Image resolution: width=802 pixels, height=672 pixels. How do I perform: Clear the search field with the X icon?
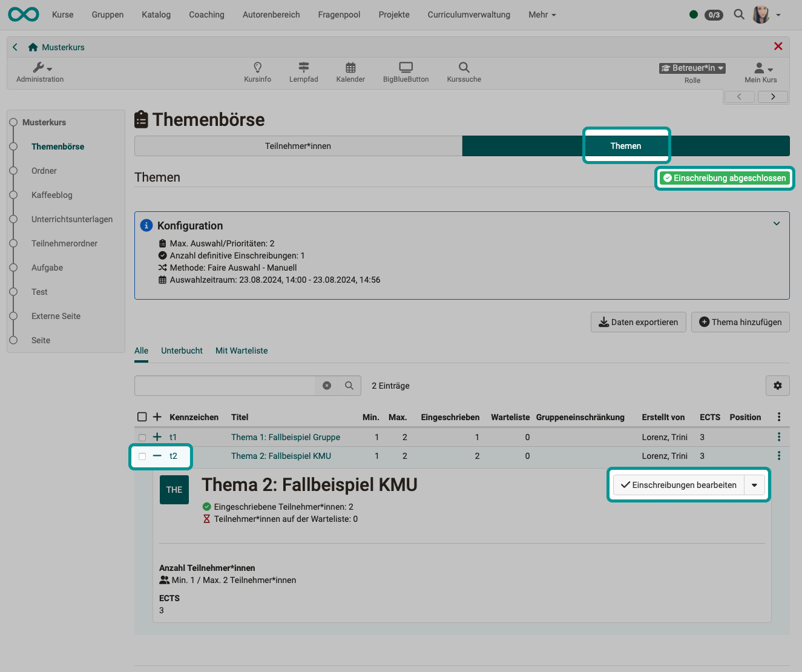(327, 386)
